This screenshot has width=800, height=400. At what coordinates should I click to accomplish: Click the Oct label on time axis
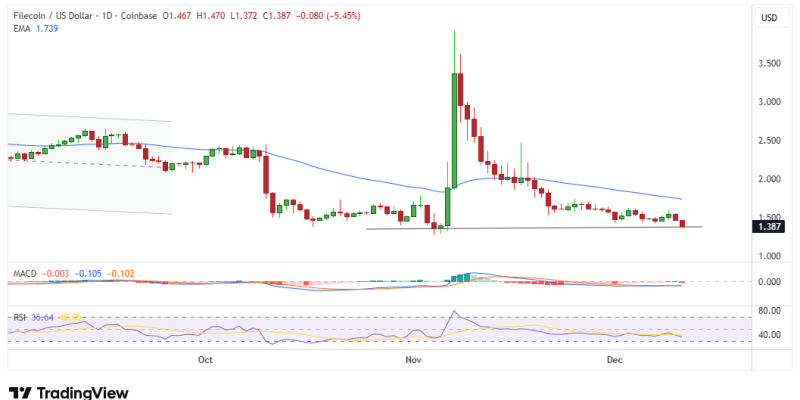pos(206,357)
